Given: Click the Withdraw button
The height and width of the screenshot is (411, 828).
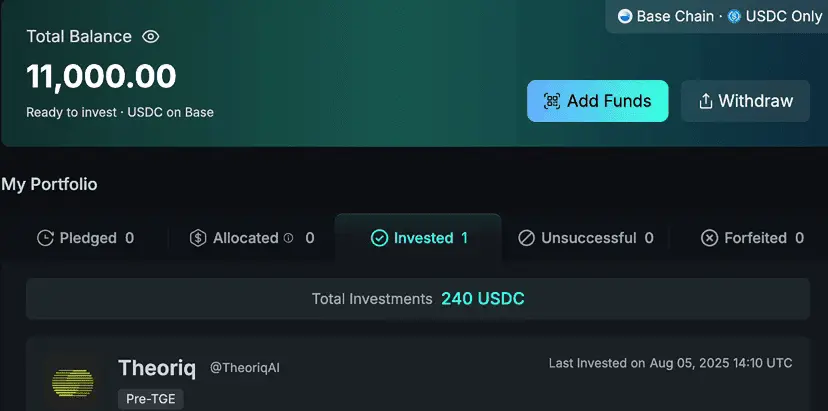Looking at the screenshot, I should click(746, 101).
